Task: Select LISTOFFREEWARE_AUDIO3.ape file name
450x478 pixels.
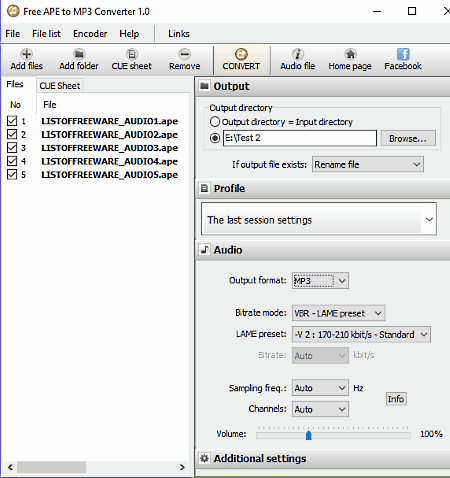Action: coord(109,148)
